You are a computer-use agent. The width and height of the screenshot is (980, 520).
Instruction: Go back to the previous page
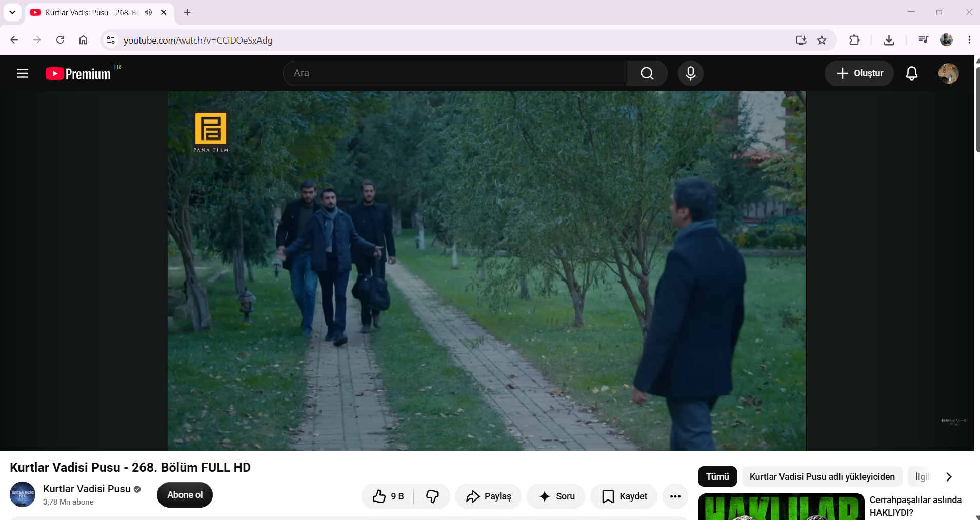click(x=14, y=40)
